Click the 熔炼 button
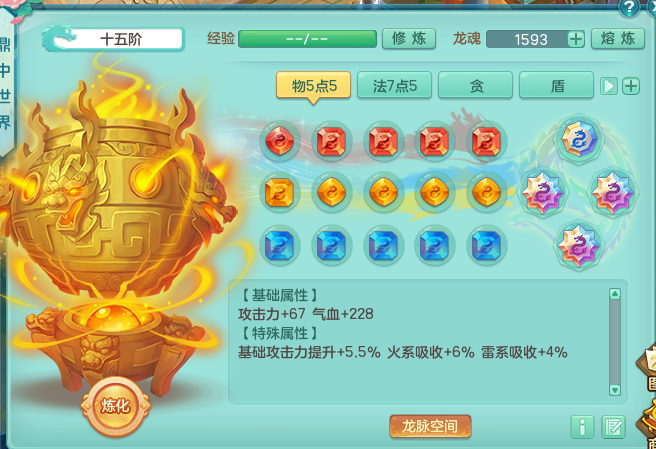The image size is (656, 449). 618,39
